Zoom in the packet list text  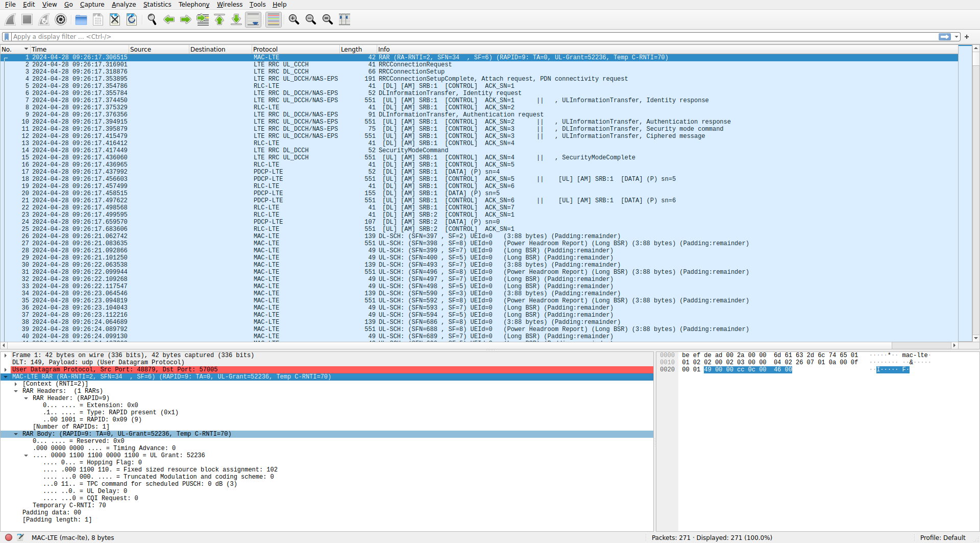point(294,19)
